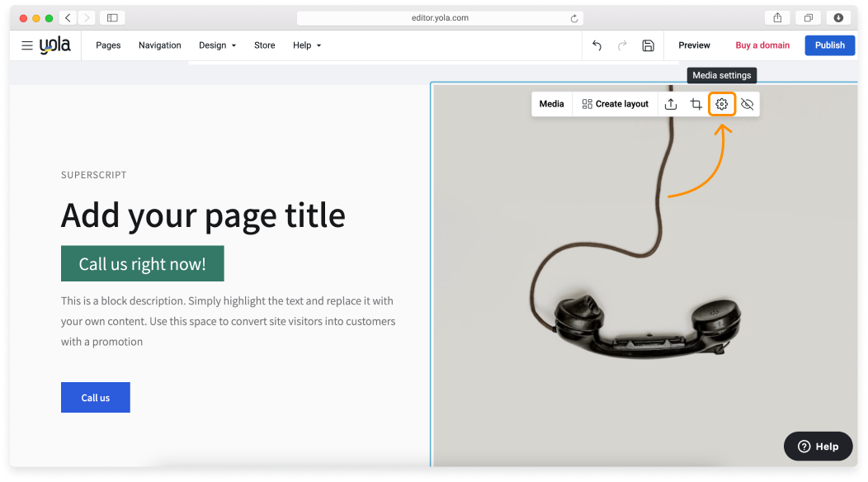
Task: Toggle the Safari sidebar button
Action: point(112,18)
